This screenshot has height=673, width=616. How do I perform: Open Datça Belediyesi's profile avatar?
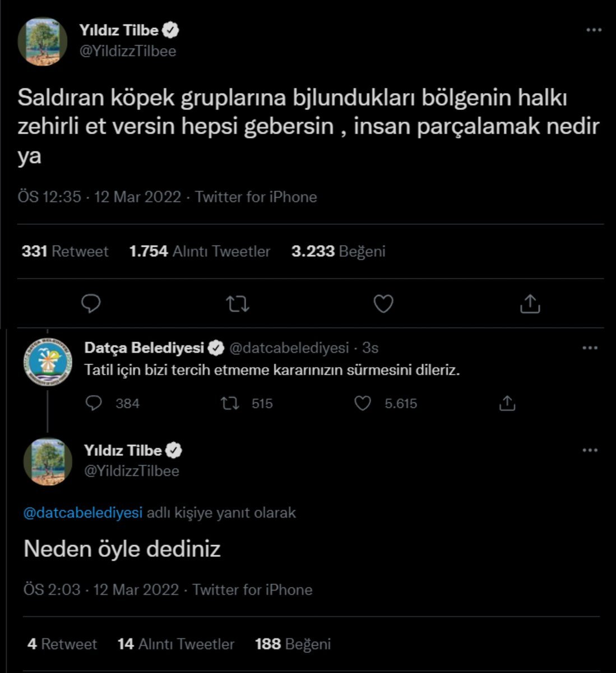tap(48, 362)
